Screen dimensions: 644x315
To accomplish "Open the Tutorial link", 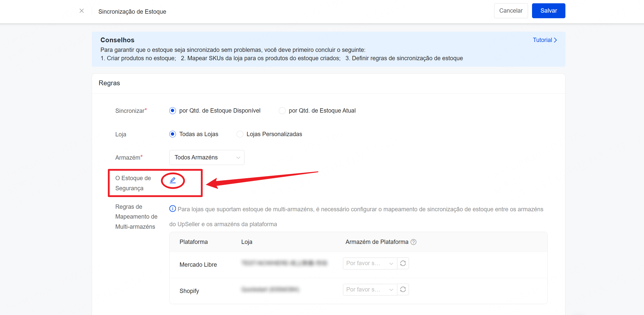I will coord(542,40).
